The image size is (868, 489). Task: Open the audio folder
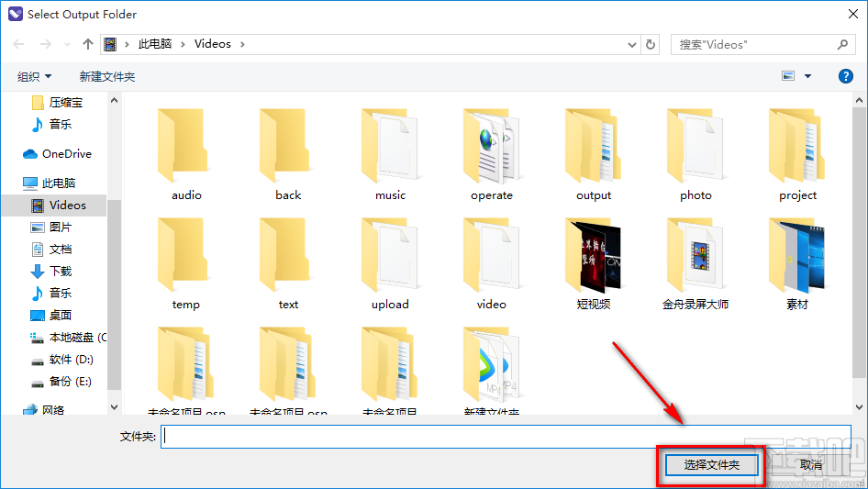pos(186,155)
